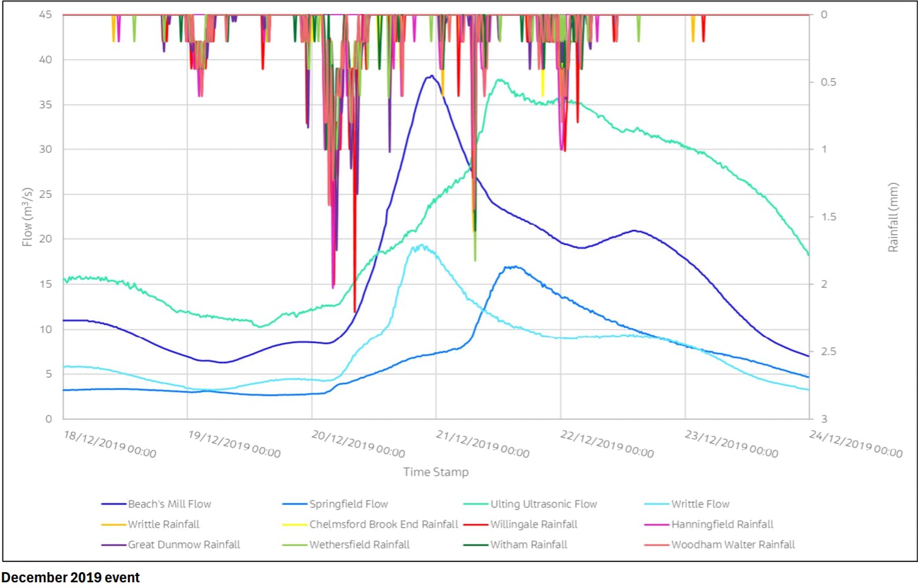The image size is (918, 588).
Task: Toggle the Hanningfield Rainfall series visibility
Action: pos(655,524)
